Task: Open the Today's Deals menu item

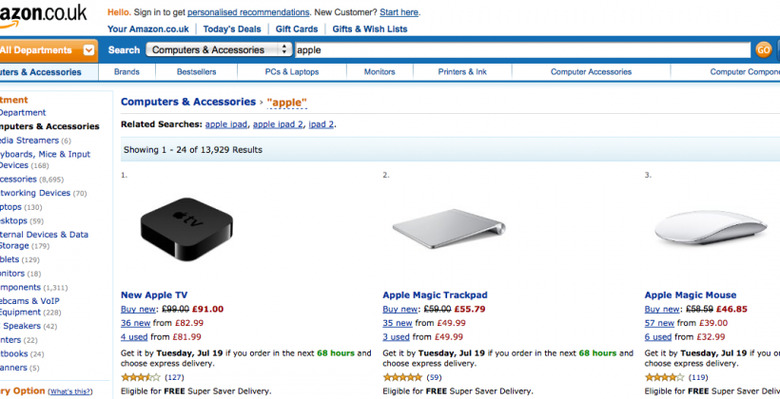Action: point(232,29)
